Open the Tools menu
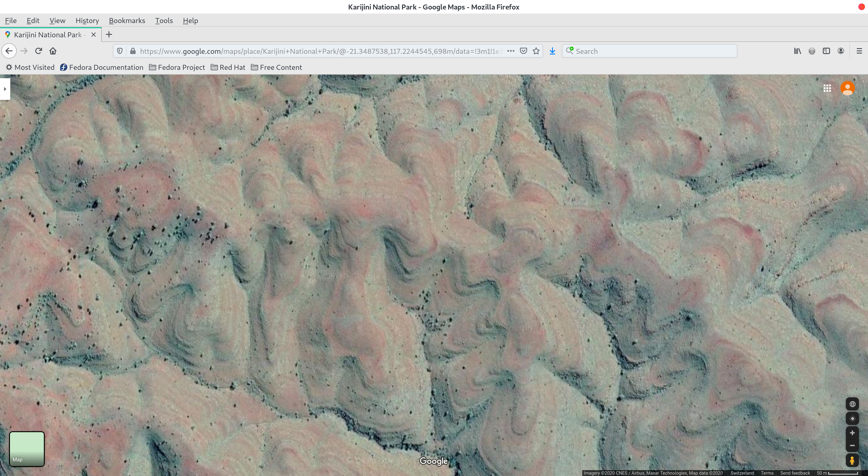Viewport: 868px width, 476px height. coord(164,21)
